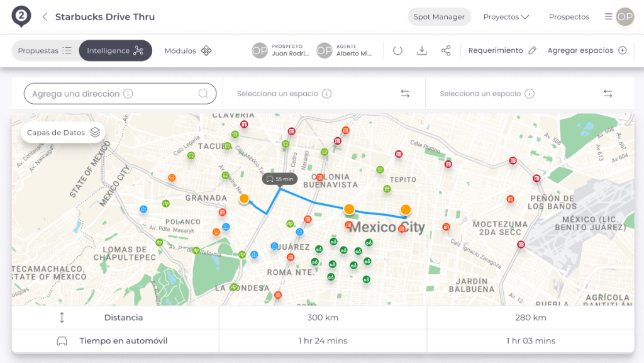This screenshot has height=363, width=644.
Task: Focus the Agrega una dirección field
Action: 120,94
